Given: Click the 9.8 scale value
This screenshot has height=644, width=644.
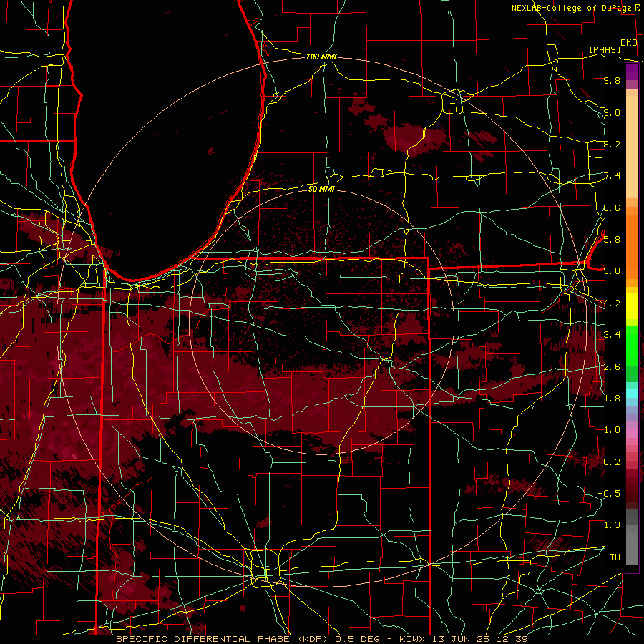Looking at the screenshot, I should 612,80.
